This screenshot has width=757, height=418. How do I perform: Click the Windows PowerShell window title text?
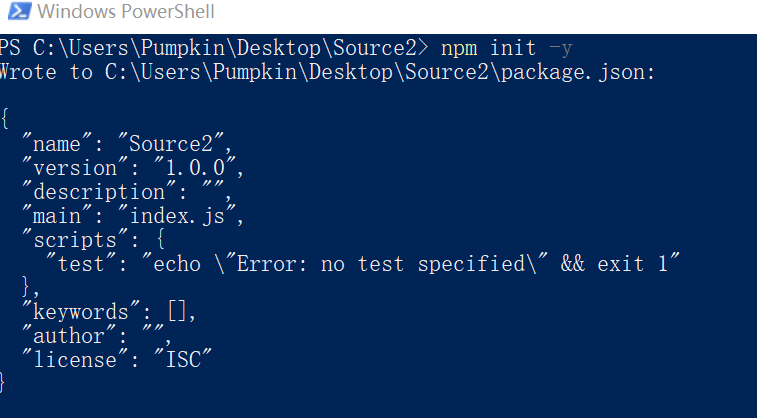[x=126, y=12]
